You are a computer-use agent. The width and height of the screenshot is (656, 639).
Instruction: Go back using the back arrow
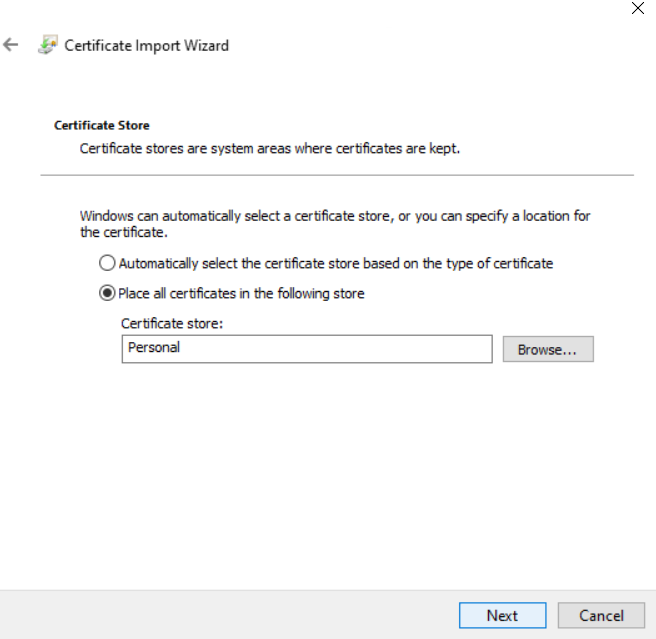pyautogui.click(x=10, y=44)
